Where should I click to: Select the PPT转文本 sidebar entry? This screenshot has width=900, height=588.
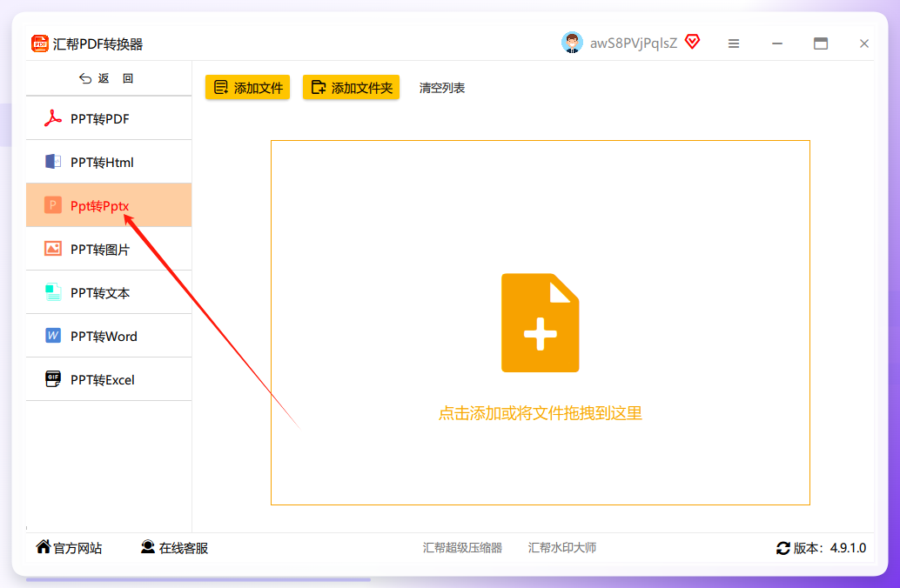coord(109,292)
